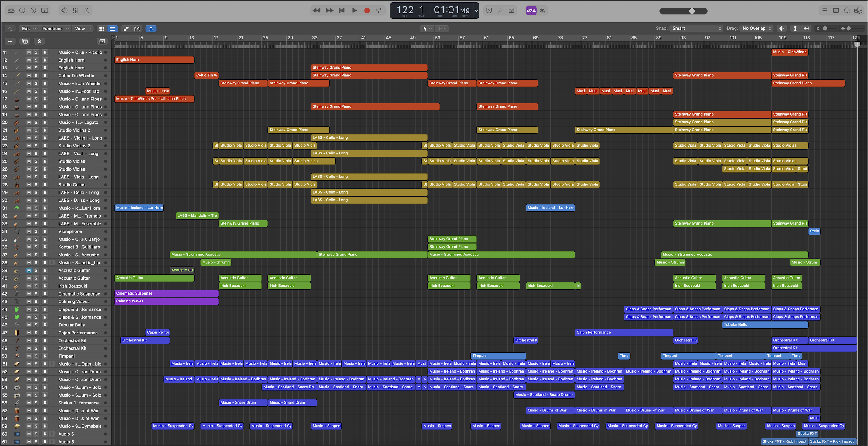
Task: Open the Drag No Overlap dropdown
Action: tap(757, 28)
